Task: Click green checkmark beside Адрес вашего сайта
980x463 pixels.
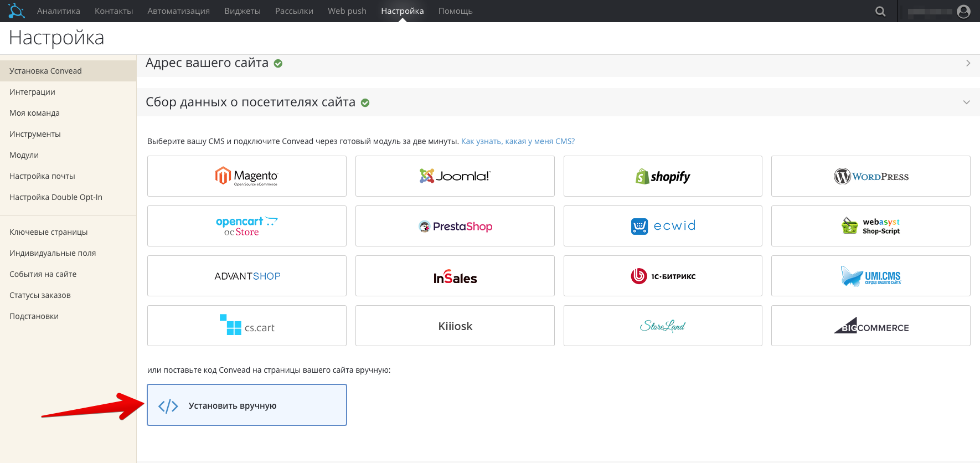Action: click(278, 64)
